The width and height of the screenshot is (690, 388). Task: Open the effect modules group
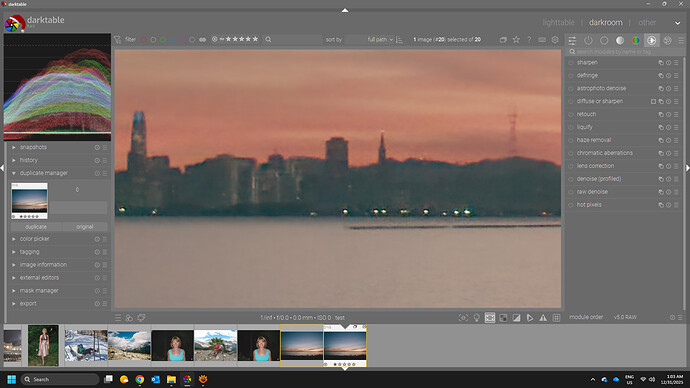[x=668, y=40]
